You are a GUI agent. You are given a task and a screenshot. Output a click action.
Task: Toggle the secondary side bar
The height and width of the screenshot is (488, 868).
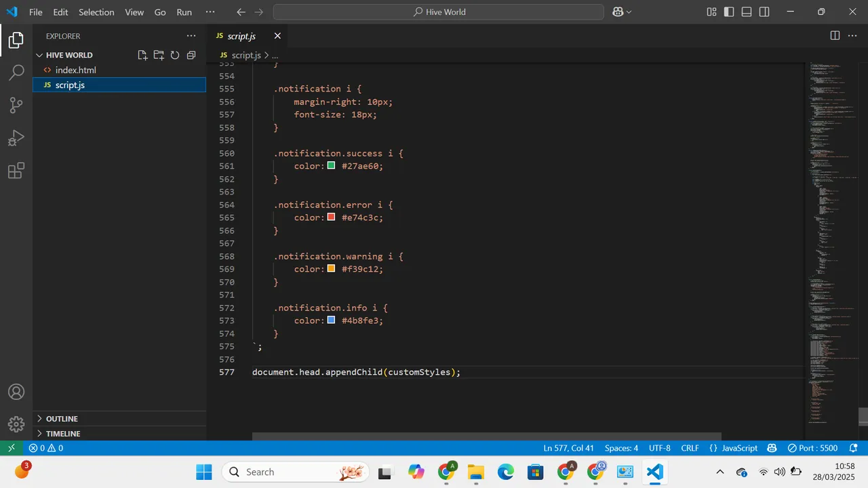(764, 12)
